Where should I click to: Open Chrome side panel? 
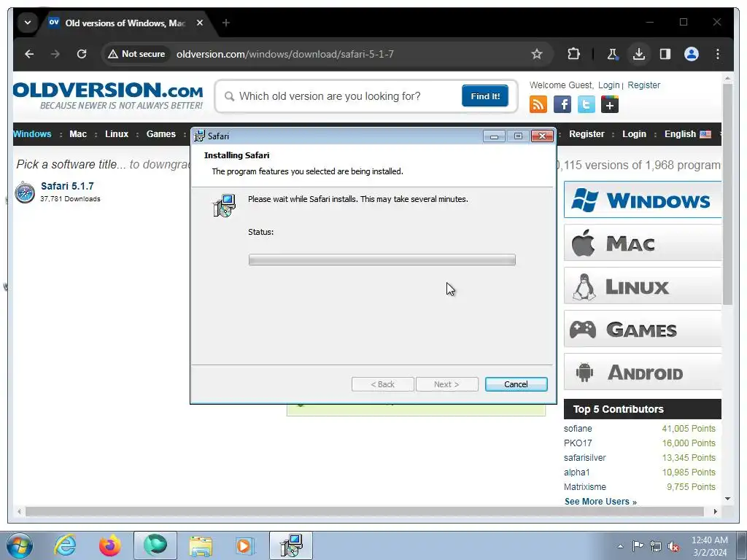pyautogui.click(x=665, y=54)
